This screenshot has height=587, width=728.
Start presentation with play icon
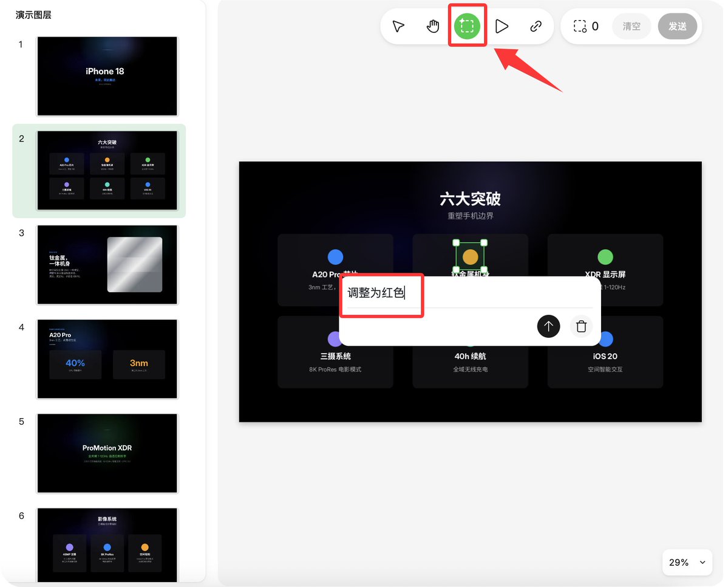[x=502, y=26]
